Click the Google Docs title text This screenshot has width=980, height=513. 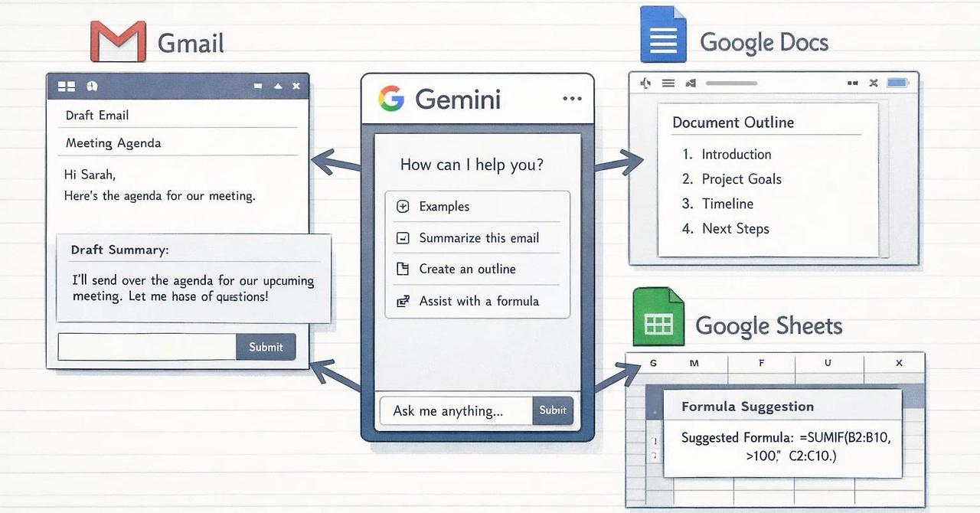click(764, 42)
